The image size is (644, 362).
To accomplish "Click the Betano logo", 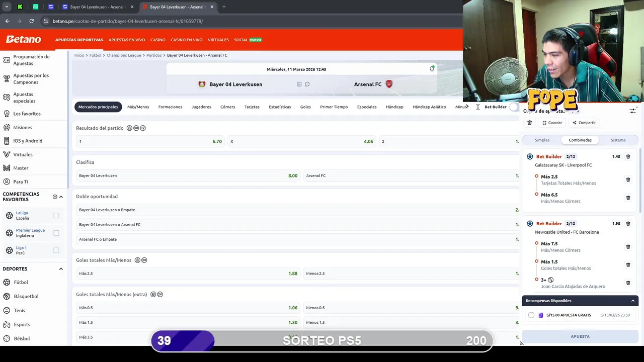I will click(x=23, y=39).
